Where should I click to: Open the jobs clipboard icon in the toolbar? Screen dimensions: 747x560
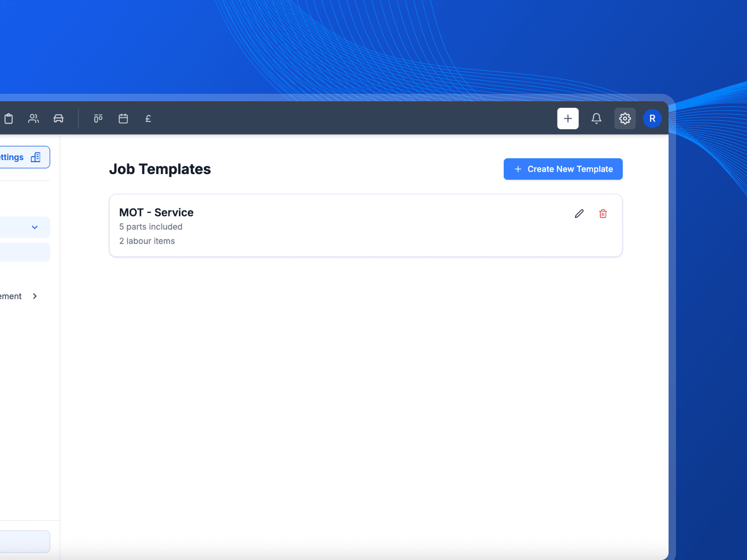[x=9, y=119]
